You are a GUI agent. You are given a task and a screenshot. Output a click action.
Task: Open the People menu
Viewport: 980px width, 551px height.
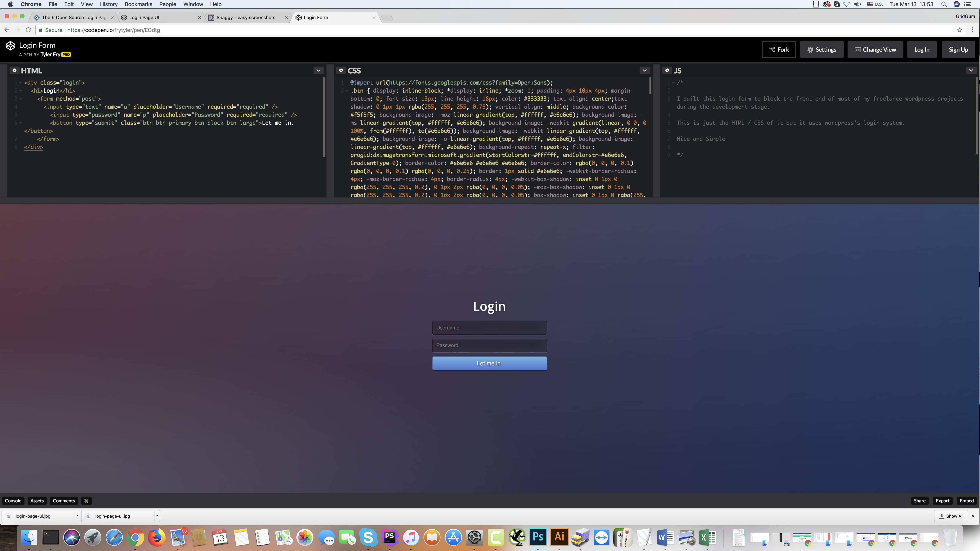167,4
